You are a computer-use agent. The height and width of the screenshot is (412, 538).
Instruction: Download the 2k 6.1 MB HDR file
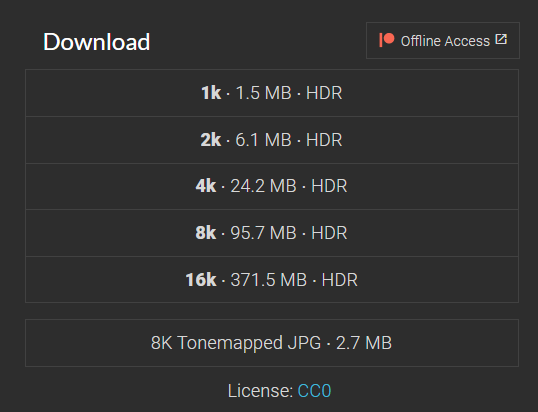pyautogui.click(x=272, y=140)
